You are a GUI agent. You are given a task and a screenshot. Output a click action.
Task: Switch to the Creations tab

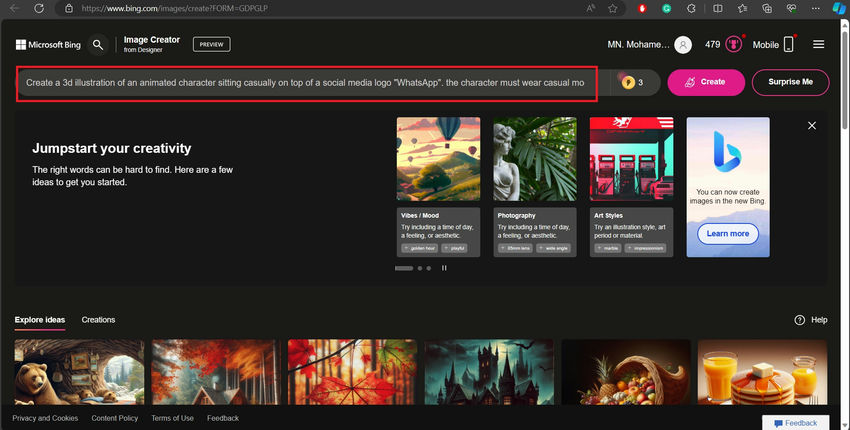coord(98,320)
